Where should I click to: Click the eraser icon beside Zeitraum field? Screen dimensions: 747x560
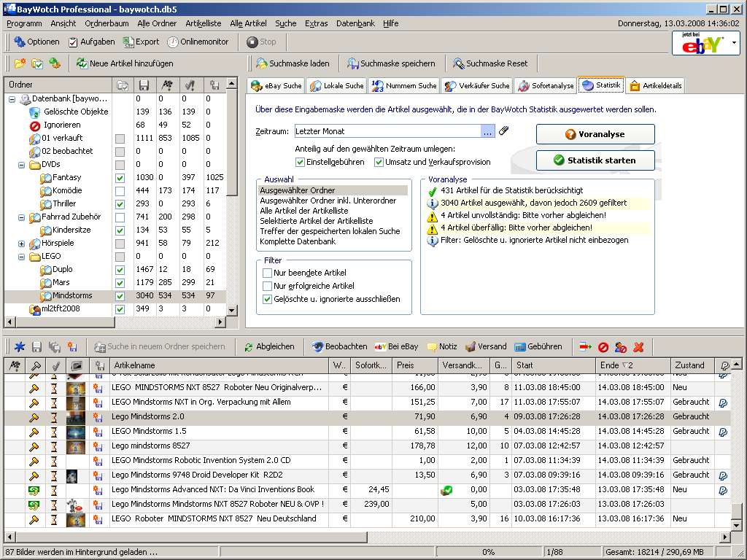503,131
